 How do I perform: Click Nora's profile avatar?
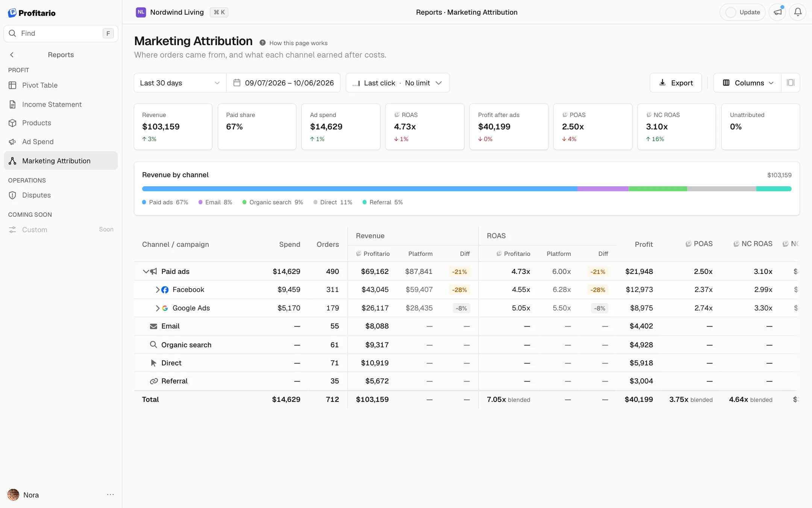(14, 495)
